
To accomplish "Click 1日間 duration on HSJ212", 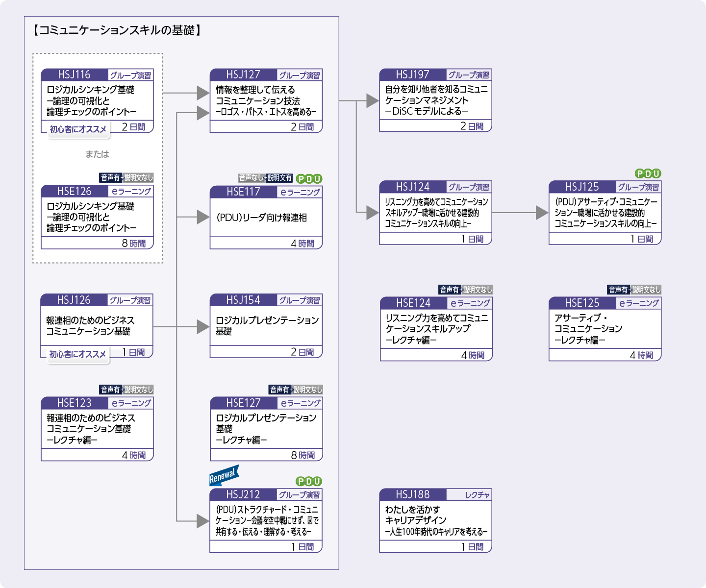I will tap(303, 547).
